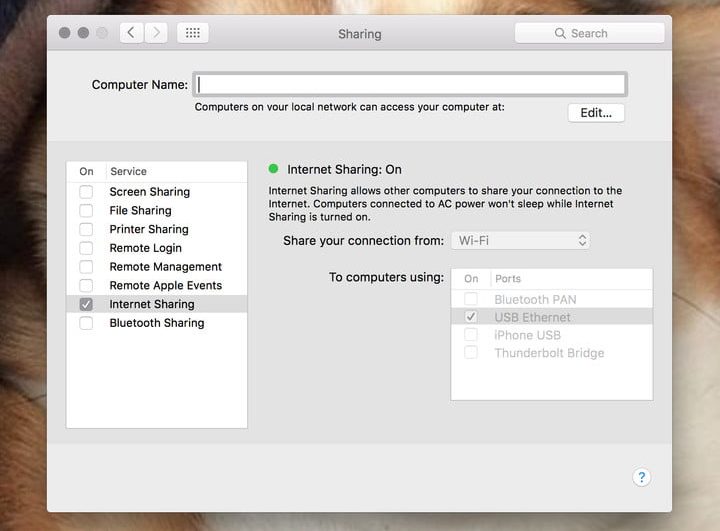Viewport: 720px width, 531px height.
Task: Select Remote Apple Events service
Action: pyautogui.click(x=165, y=285)
